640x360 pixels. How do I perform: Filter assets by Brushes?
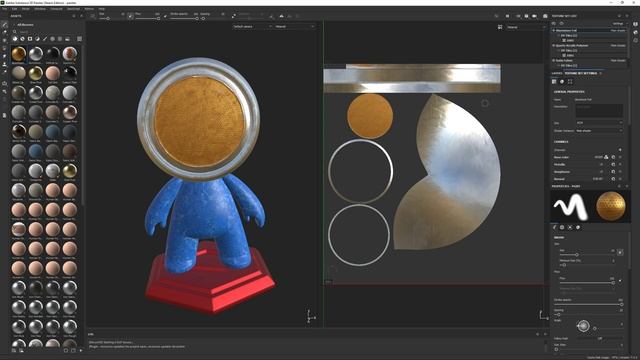coord(45,39)
